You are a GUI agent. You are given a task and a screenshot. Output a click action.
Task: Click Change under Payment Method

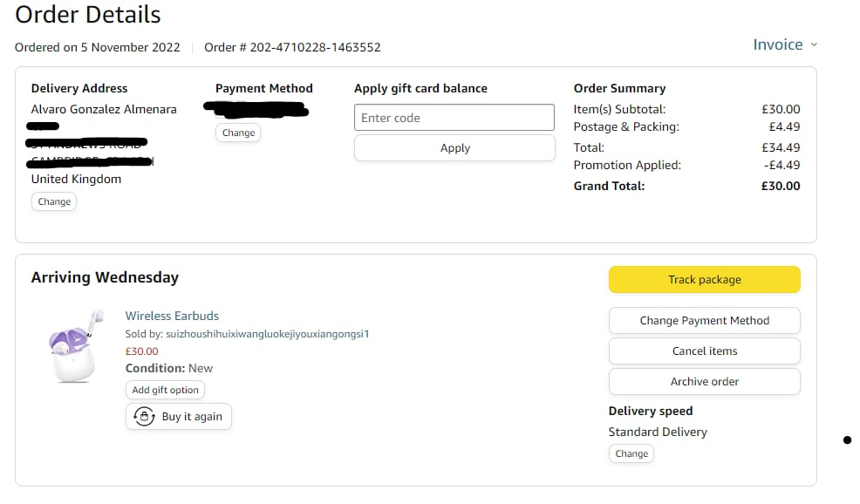(x=238, y=133)
